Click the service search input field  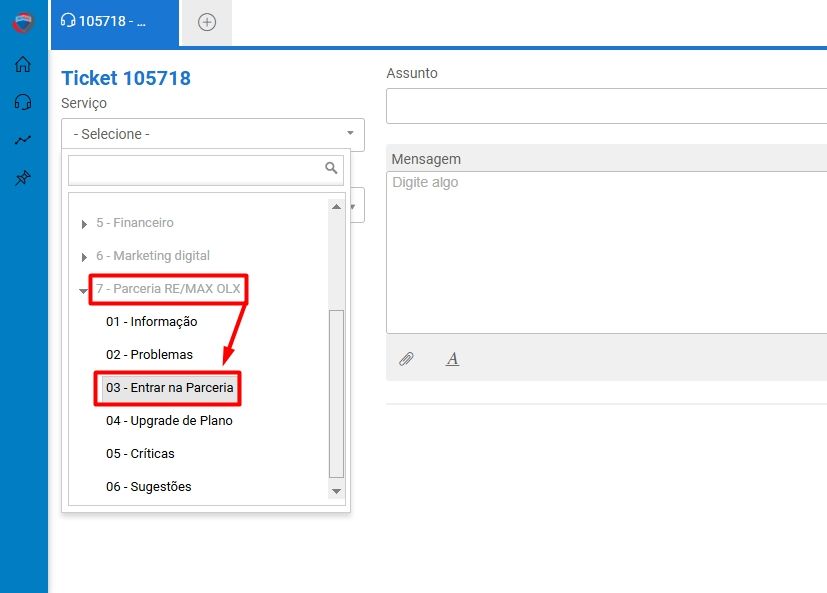point(206,170)
